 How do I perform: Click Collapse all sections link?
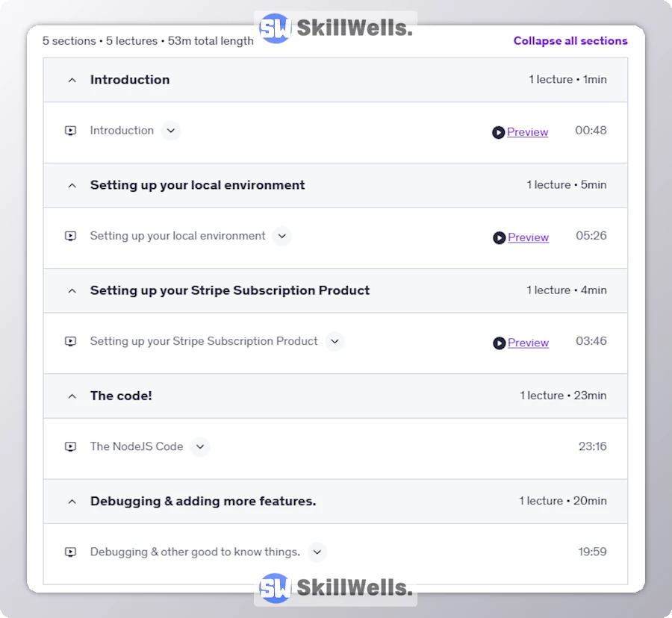pyautogui.click(x=570, y=41)
